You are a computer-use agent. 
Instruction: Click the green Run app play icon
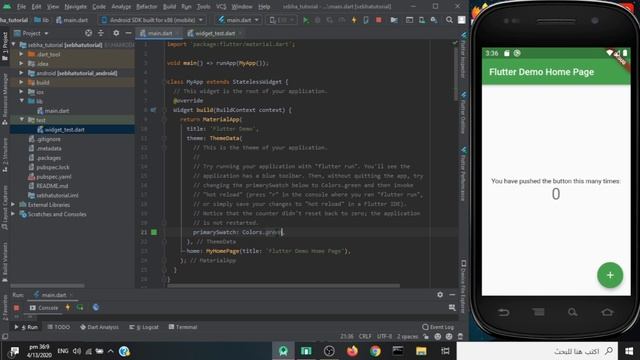[306, 20]
